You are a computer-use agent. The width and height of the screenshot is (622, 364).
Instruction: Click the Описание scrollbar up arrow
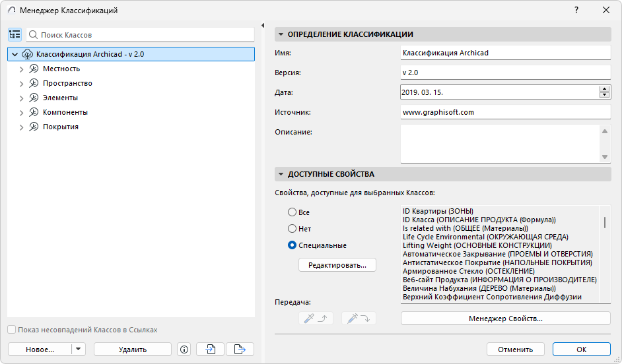point(605,131)
